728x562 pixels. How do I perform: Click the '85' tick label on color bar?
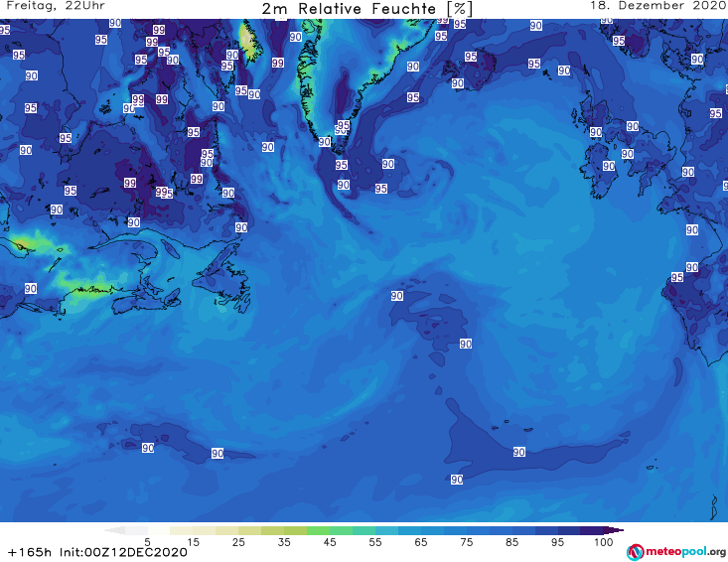pyautogui.click(x=511, y=542)
